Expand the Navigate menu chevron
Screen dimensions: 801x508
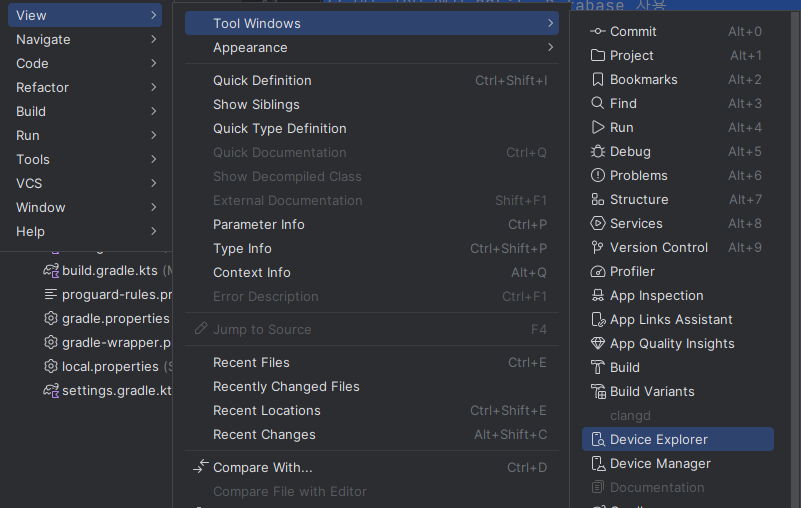153,39
